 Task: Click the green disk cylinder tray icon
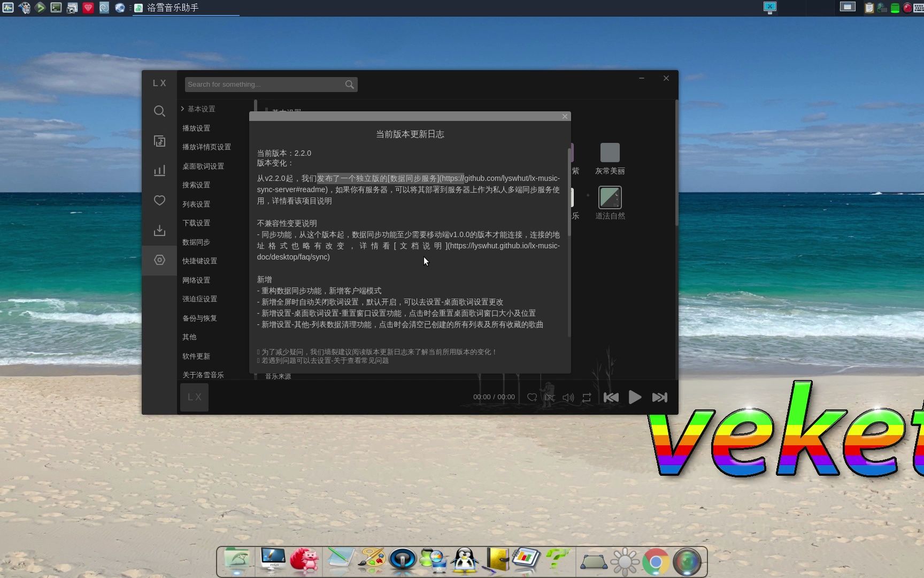pos(895,8)
